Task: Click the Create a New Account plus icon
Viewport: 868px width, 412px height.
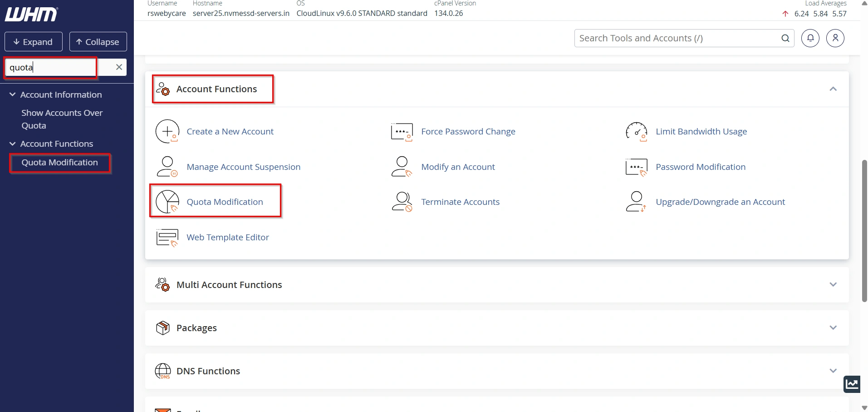Action: [167, 131]
